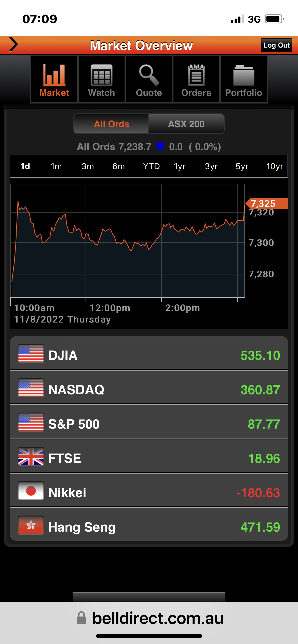
Task: Click the blue change indicator square
Action: 160,146
